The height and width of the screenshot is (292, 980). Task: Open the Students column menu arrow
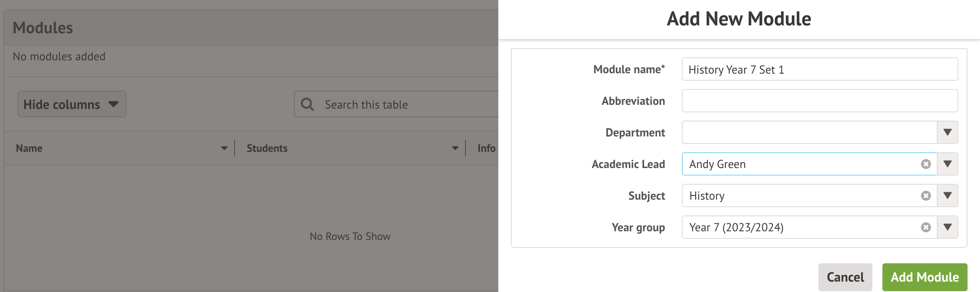[455, 148]
